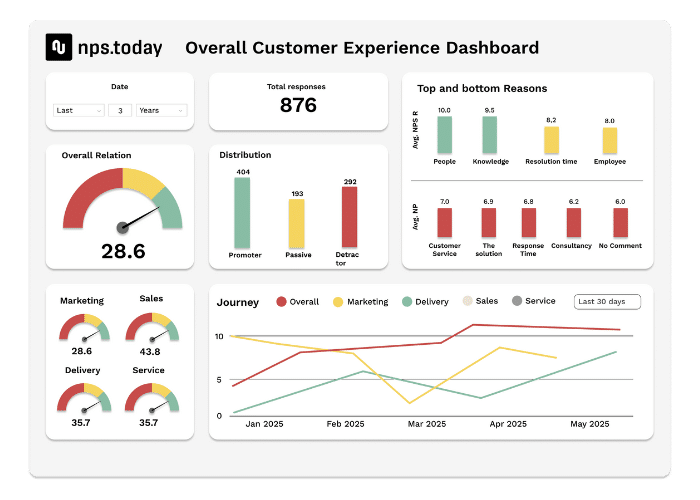This screenshot has width=700, height=500.
Task: Click the People bar in Top Reasons
Action: pos(444,135)
